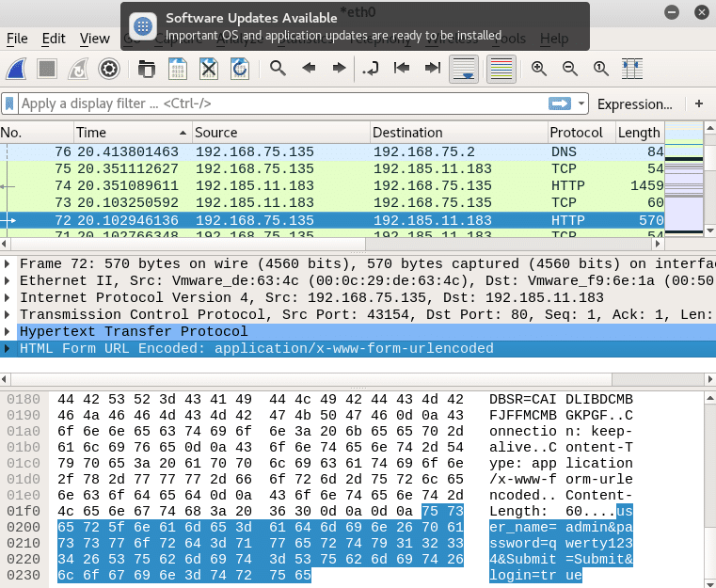716x588 pixels.
Task: Close this capture file icon
Action: pos(209,69)
